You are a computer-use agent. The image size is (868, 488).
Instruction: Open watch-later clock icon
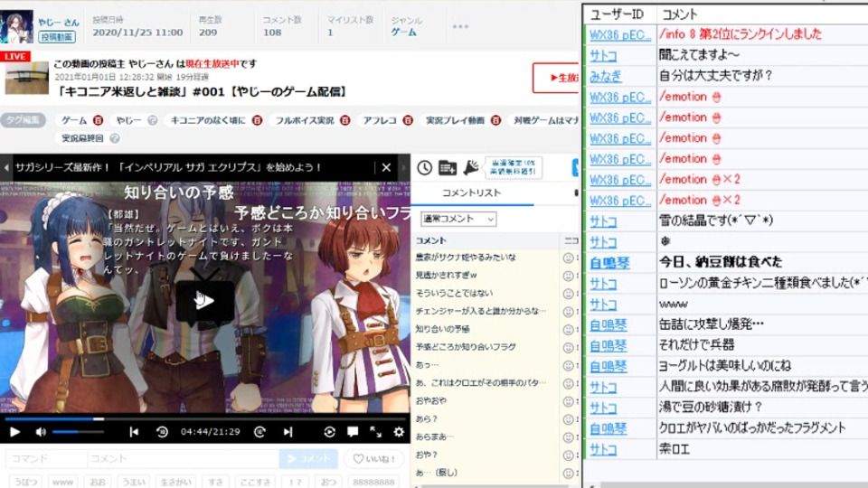(x=425, y=167)
